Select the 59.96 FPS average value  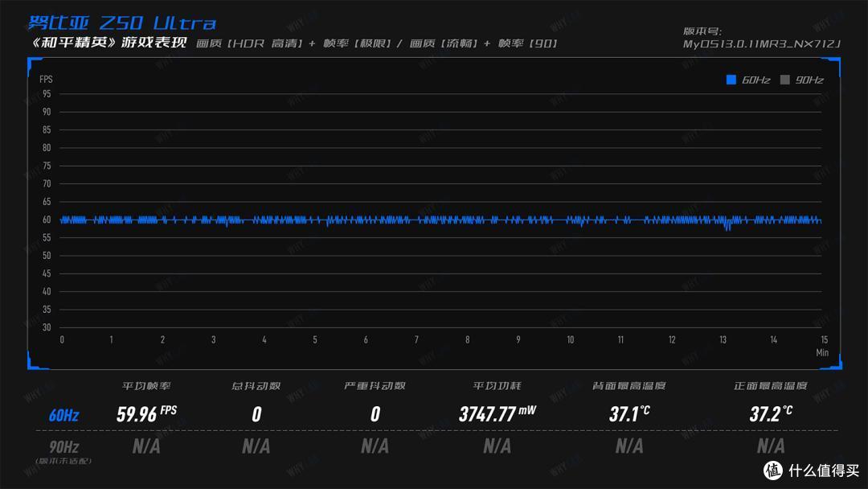147,413
